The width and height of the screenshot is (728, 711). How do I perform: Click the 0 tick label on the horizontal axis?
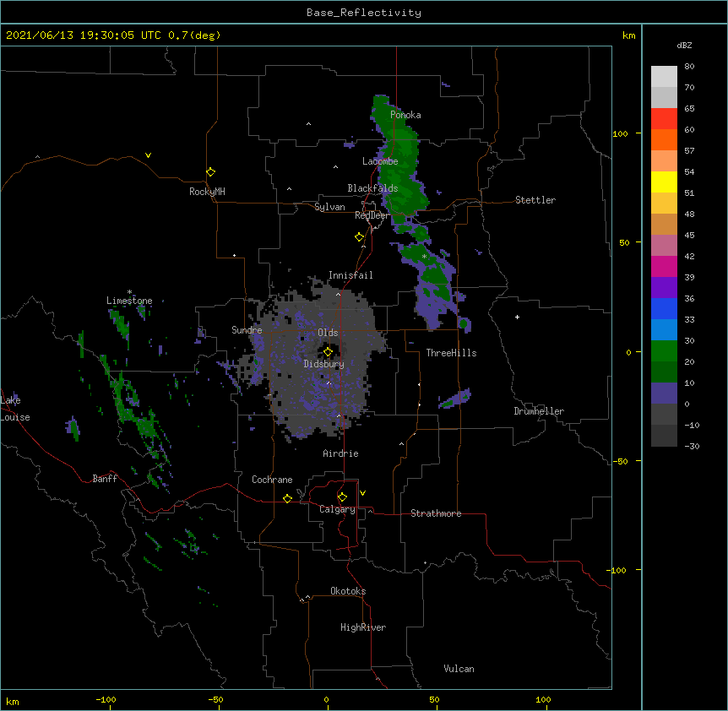(326, 699)
